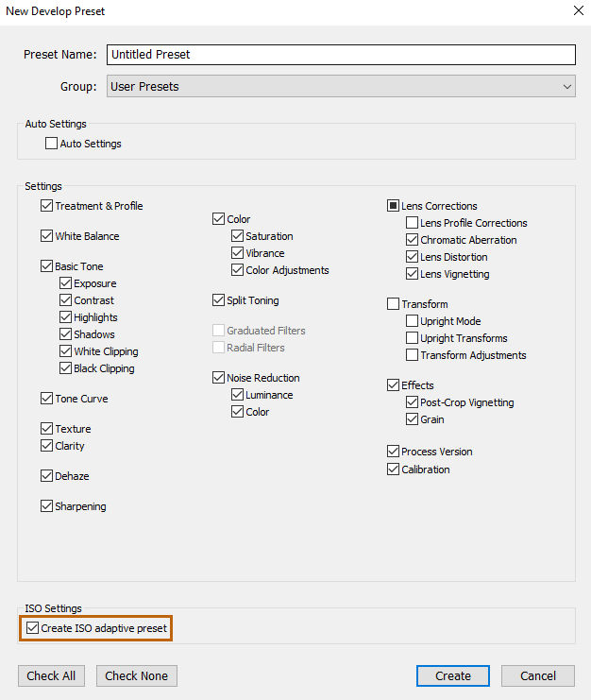
Task: Toggle the Vibrance checkbox
Action: (x=237, y=252)
